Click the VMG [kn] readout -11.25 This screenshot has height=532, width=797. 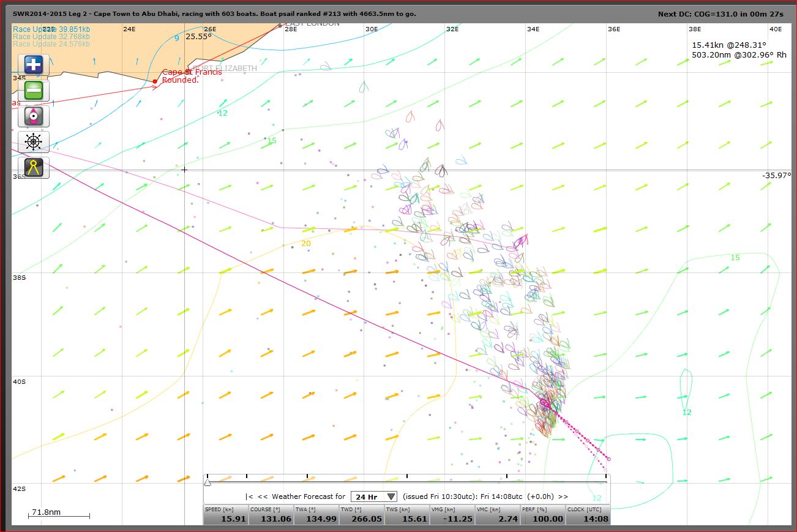point(457,519)
